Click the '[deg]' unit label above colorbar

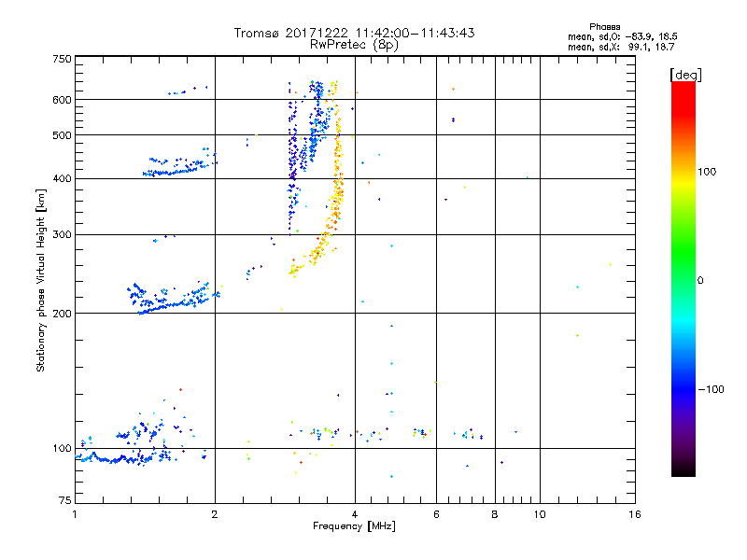click(x=685, y=75)
